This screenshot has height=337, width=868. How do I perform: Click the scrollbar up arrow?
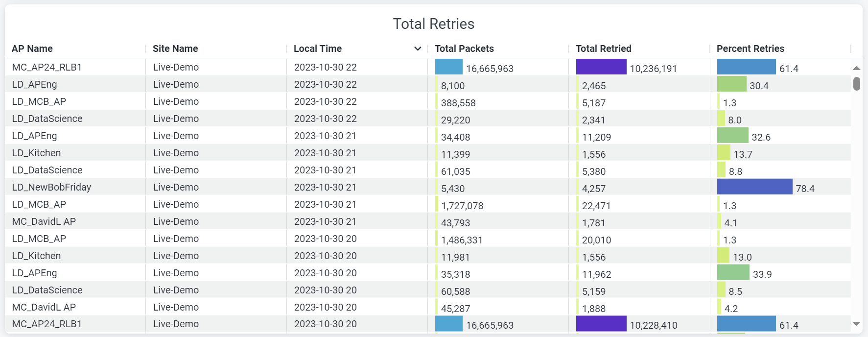(x=856, y=68)
